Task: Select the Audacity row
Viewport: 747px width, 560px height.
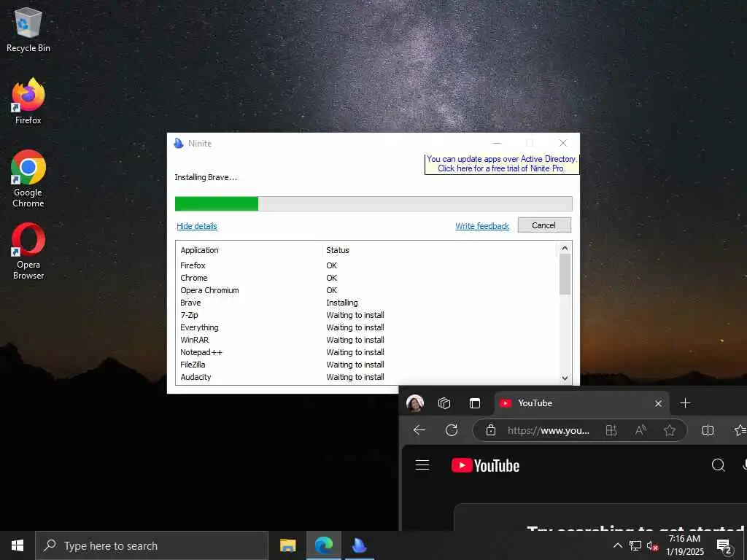Action: (367, 377)
